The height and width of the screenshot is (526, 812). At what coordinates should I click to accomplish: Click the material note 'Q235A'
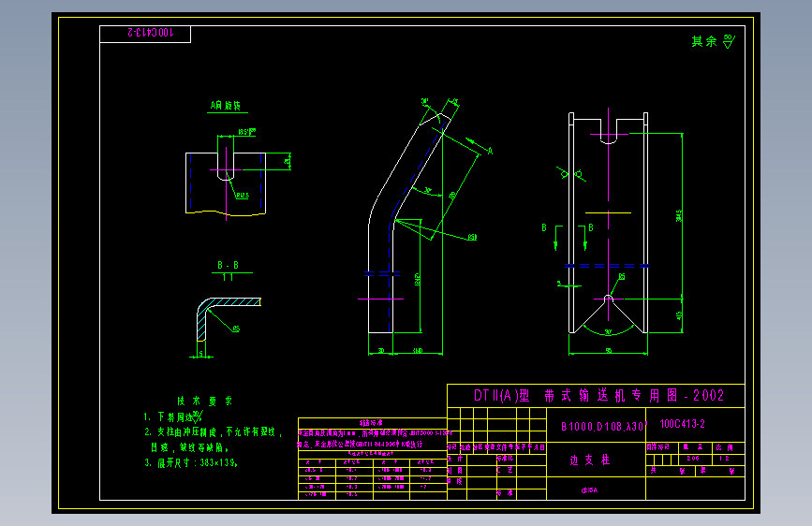pyautogui.click(x=589, y=490)
